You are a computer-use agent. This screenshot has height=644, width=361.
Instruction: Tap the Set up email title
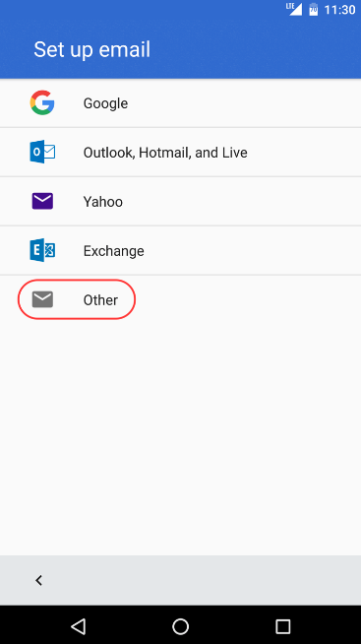91,49
